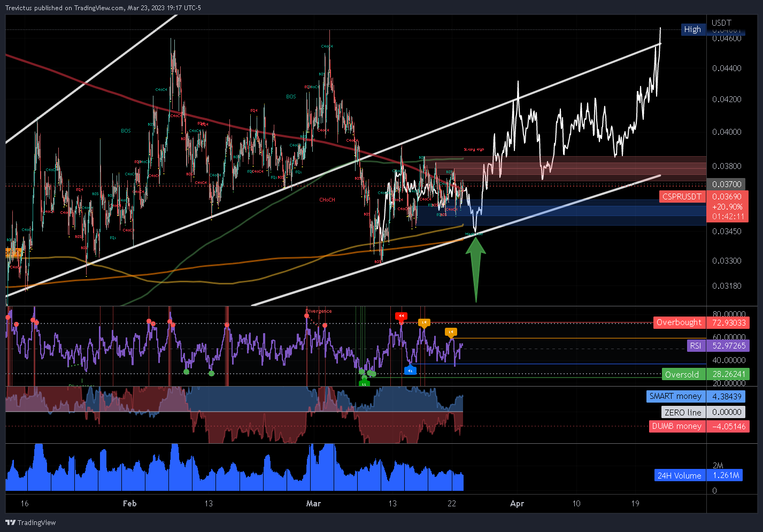Click the red Divergence label above RSI

point(319,311)
